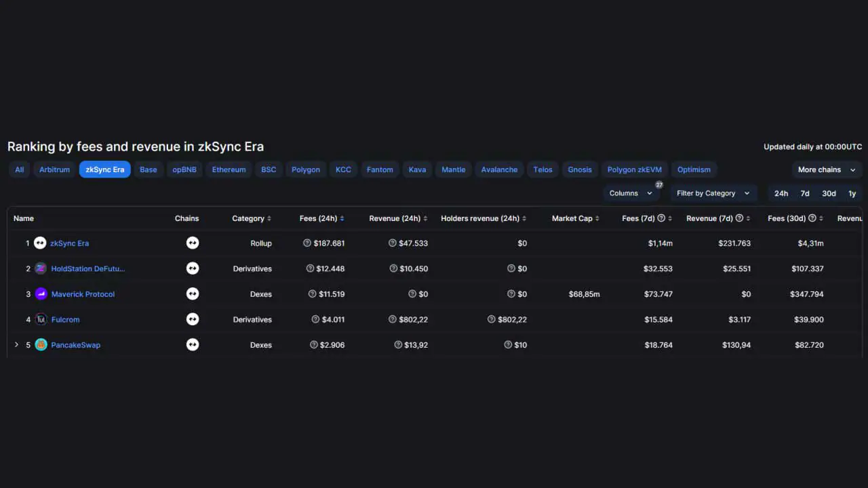This screenshot has height=488, width=868.
Task: Open the Columns dropdown
Action: pyautogui.click(x=630, y=193)
